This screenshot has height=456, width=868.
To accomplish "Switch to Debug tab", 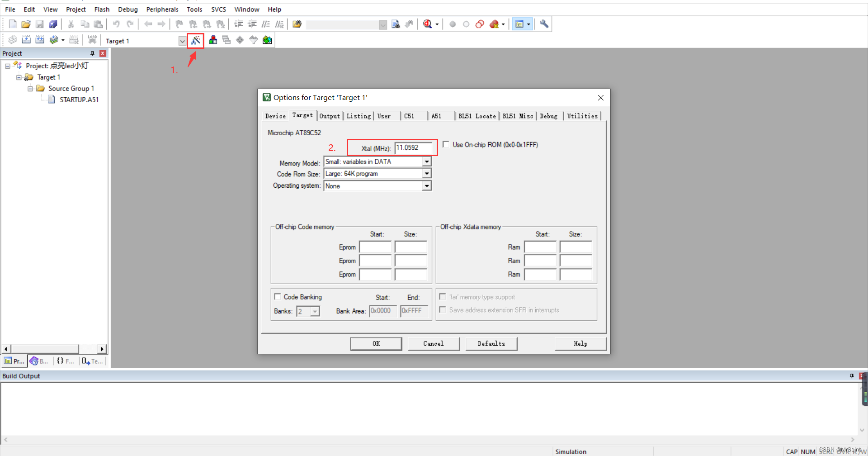I will 548,116.
